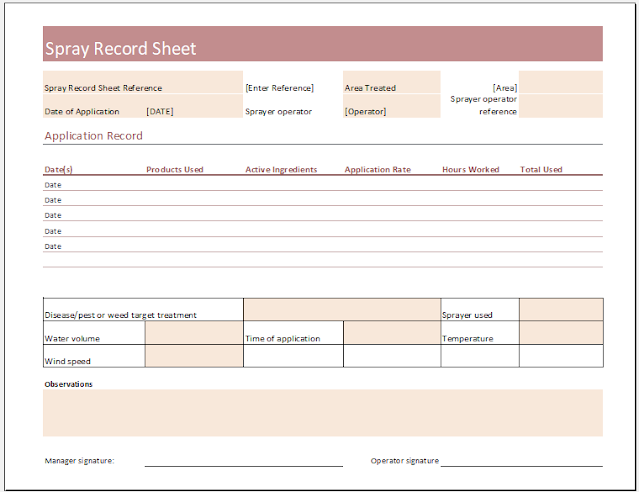This screenshot has width=639, height=492.
Task: Click the shaded cell beside Time of application
Action: (x=392, y=333)
